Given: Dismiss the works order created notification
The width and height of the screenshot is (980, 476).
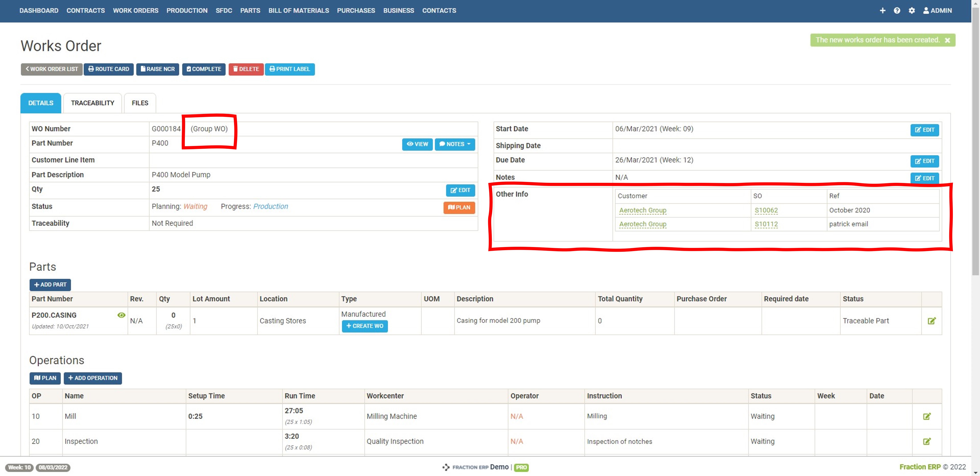Looking at the screenshot, I should coord(947,40).
